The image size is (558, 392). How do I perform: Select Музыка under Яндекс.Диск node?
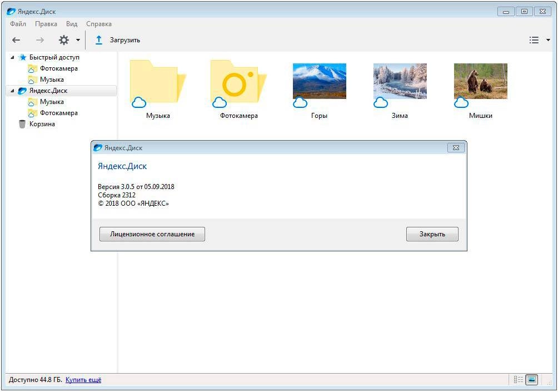[52, 102]
